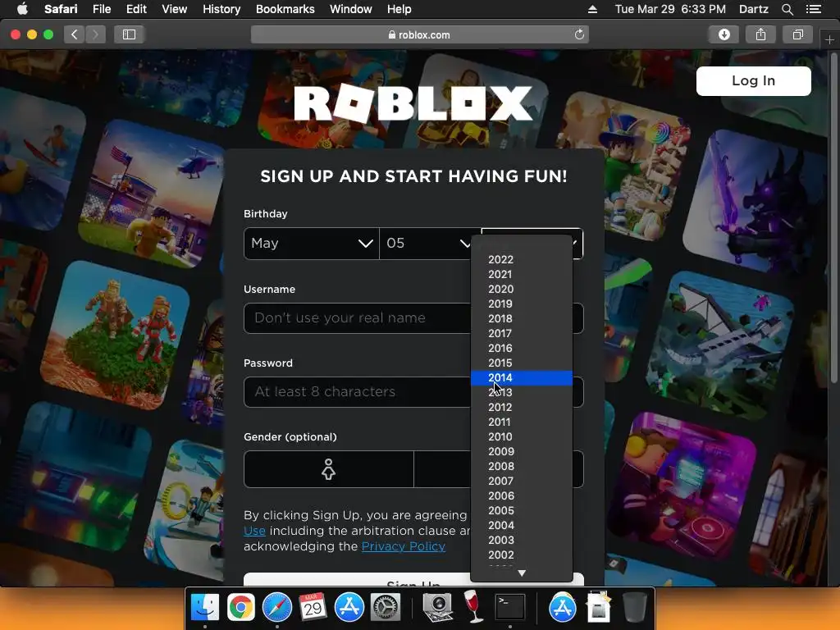Open the Bookmarks menu
Screen dimensions: 840x630
click(285, 9)
